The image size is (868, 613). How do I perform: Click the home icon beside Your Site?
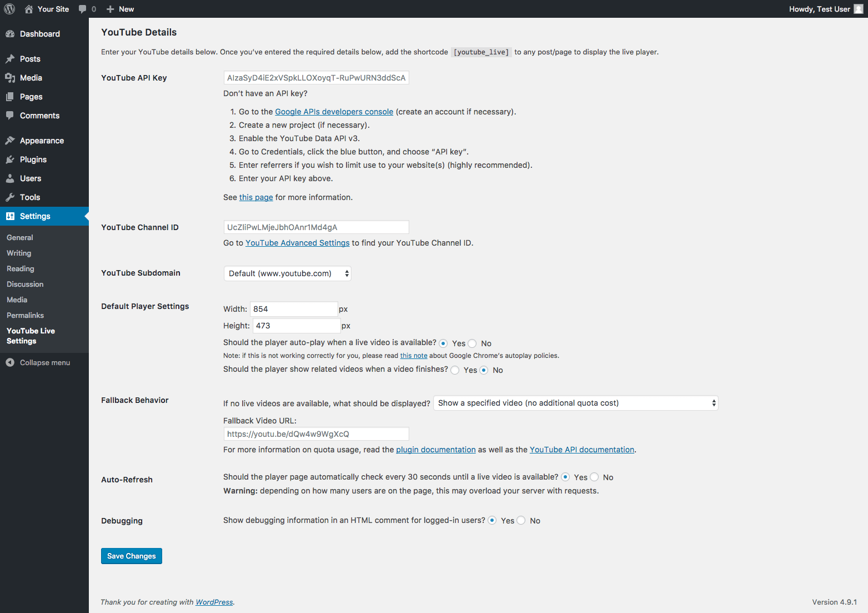click(x=29, y=9)
